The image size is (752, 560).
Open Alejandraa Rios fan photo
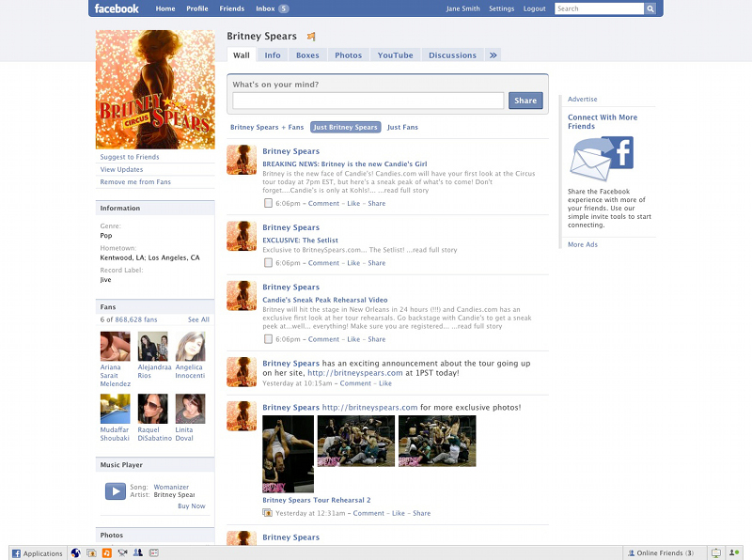click(153, 346)
